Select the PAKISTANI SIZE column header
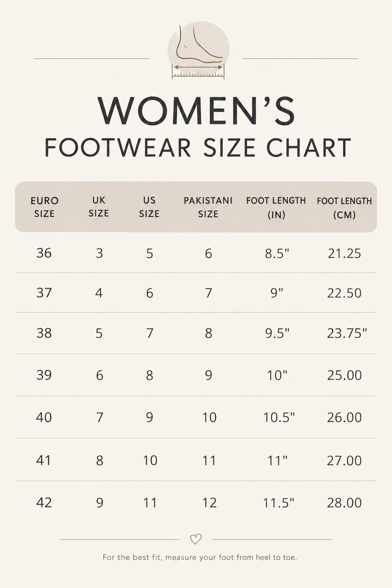 208,207
